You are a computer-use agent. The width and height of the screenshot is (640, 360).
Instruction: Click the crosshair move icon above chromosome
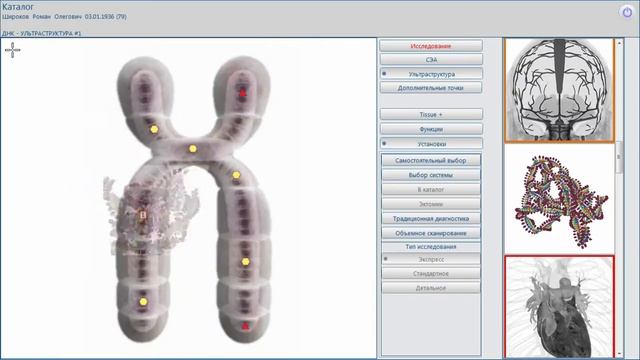[x=13, y=50]
